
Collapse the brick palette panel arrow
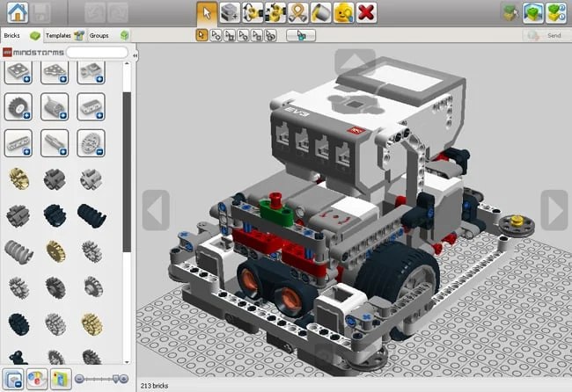click(x=135, y=55)
